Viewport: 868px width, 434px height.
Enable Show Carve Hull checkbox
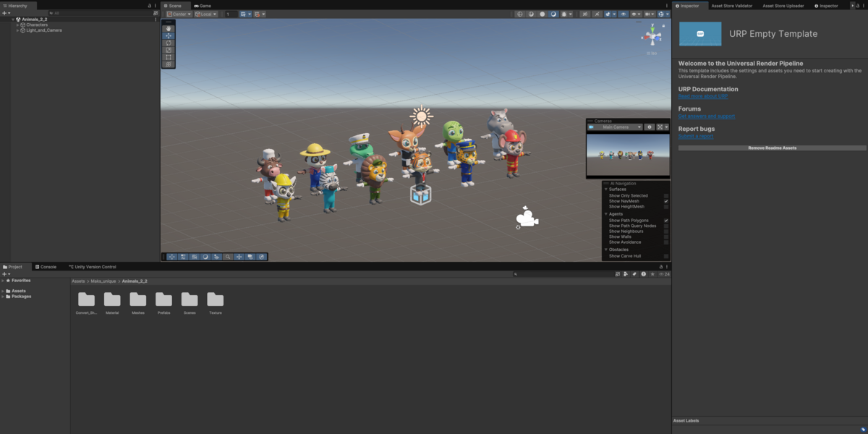(x=666, y=256)
